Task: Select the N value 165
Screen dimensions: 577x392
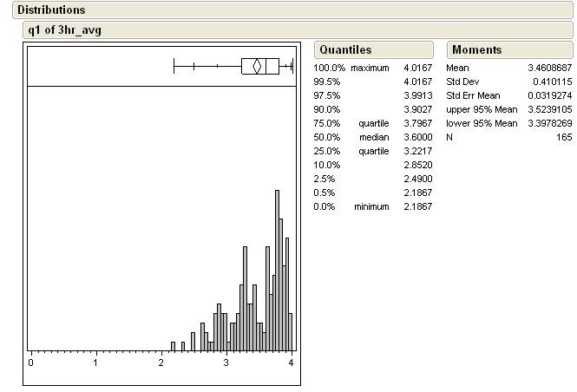Action: pos(564,137)
